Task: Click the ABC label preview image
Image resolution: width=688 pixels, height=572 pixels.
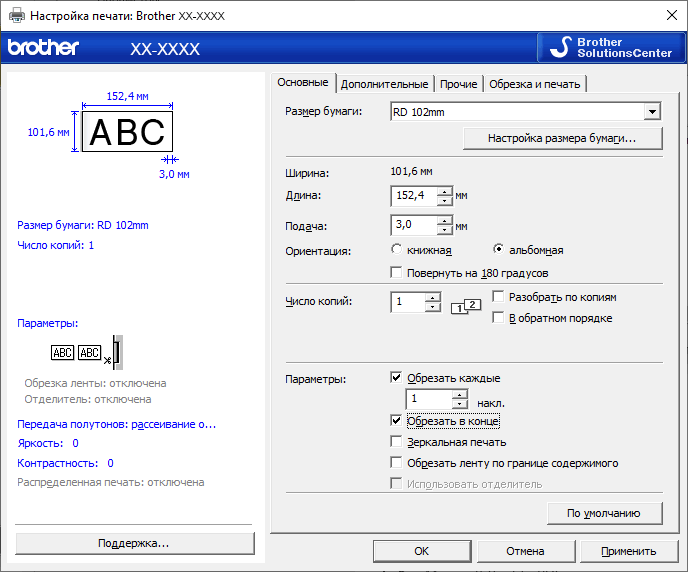Action: [127, 132]
